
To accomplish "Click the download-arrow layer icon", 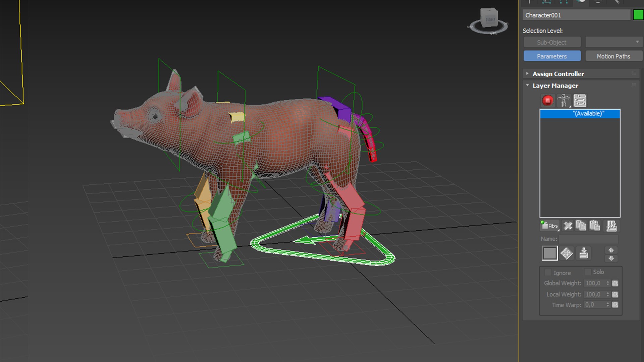I will 584,253.
